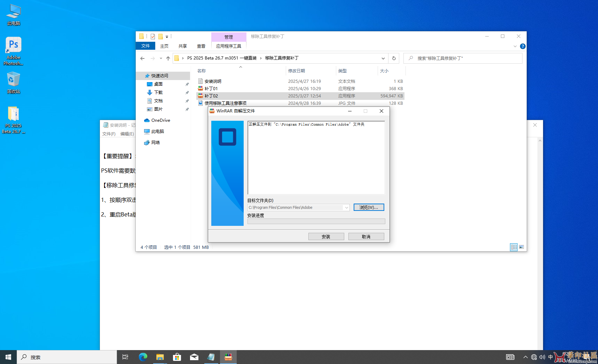Click the taskbar search box
The height and width of the screenshot is (364, 598).
point(67,357)
